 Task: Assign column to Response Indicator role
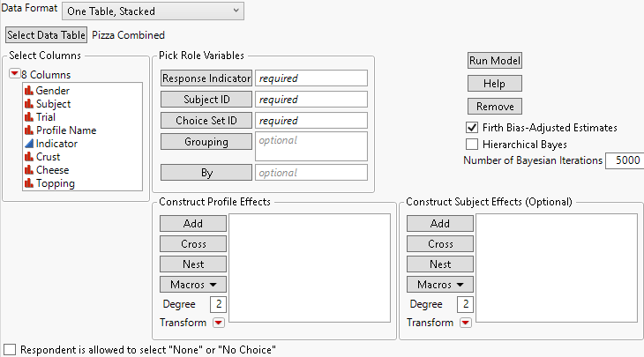coord(206,78)
